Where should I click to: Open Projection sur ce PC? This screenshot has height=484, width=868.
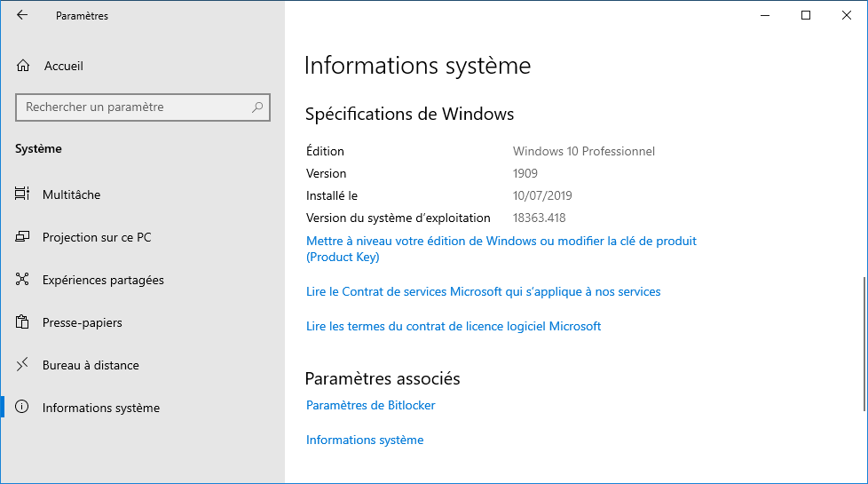click(97, 237)
